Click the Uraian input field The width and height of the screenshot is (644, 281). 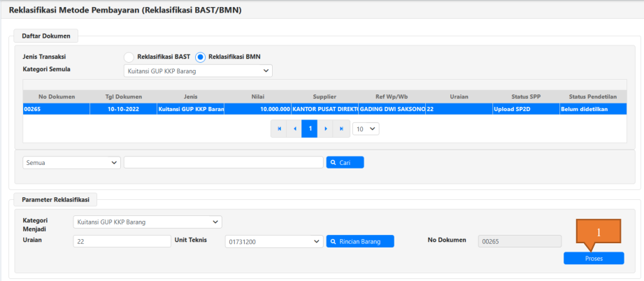pos(122,241)
